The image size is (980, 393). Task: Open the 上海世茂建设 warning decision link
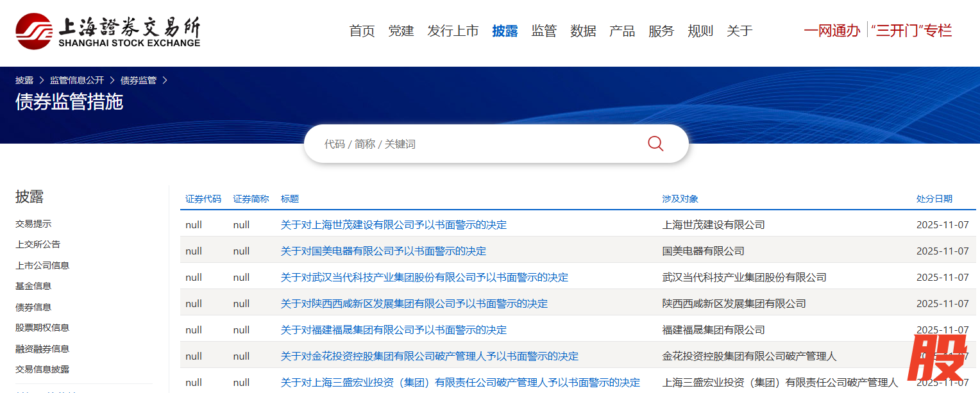[393, 225]
